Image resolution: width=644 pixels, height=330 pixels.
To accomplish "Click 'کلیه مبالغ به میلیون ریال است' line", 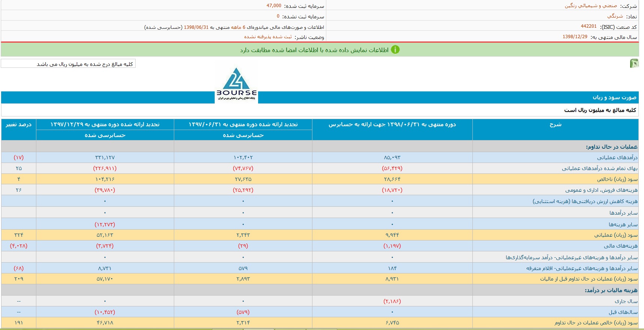I will pyautogui.click(x=600, y=110).
